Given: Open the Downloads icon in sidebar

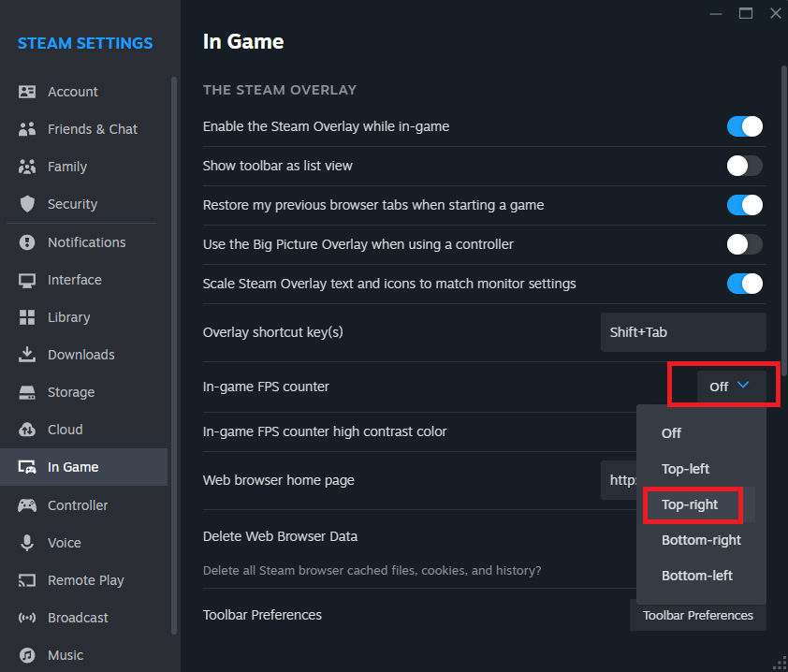Looking at the screenshot, I should [x=27, y=355].
